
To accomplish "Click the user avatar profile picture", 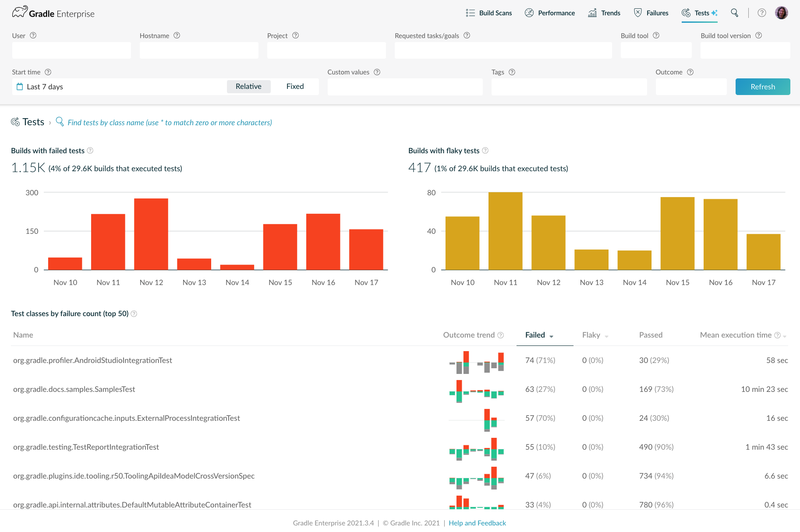I will click(x=781, y=13).
